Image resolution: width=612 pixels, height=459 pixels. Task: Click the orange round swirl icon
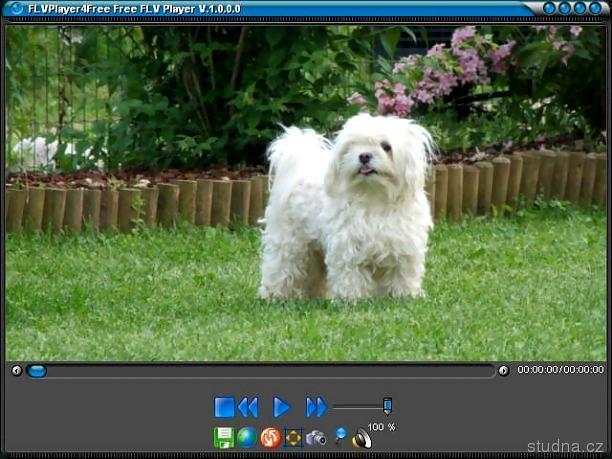click(x=270, y=438)
